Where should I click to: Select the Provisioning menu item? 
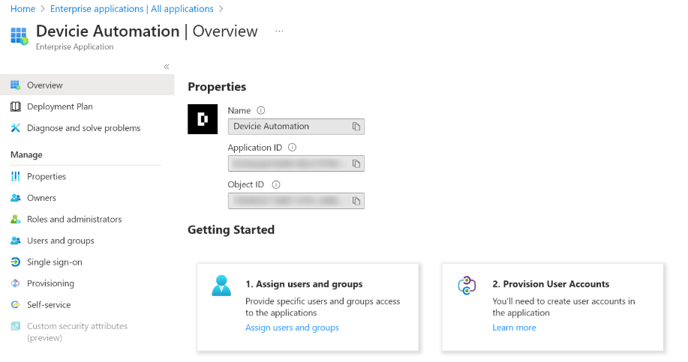click(50, 283)
